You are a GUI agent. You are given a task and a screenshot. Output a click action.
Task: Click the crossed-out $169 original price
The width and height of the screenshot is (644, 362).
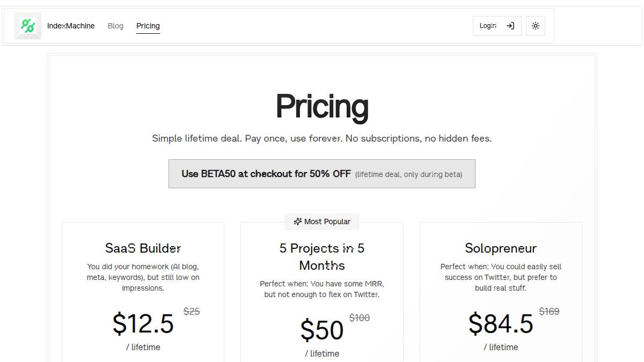549,312
